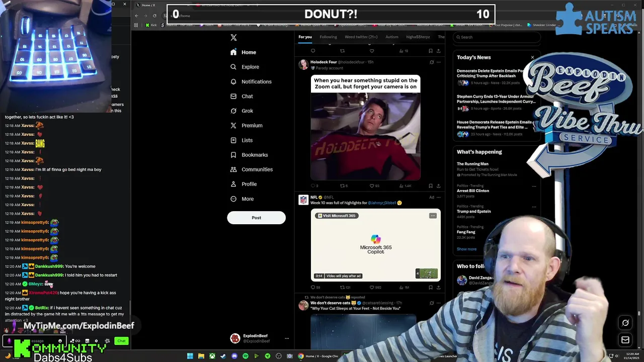Click the Post button

[256, 218]
